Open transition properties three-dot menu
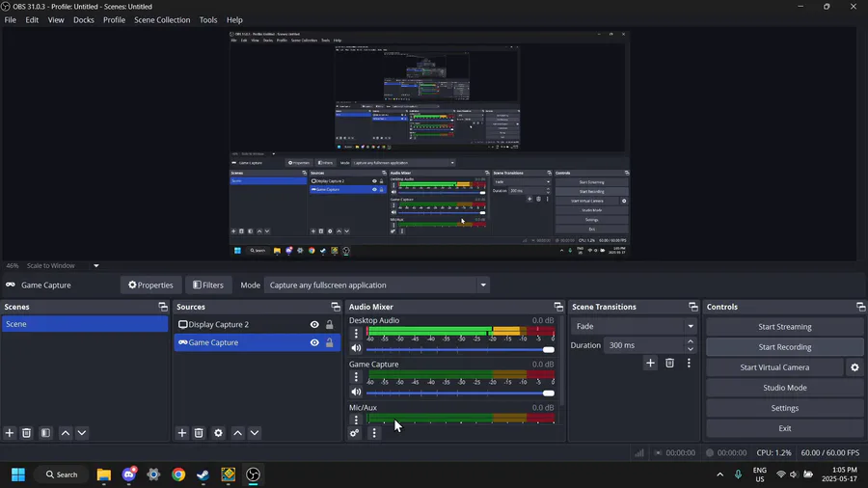Viewport: 868px width, 488px height. (x=689, y=363)
